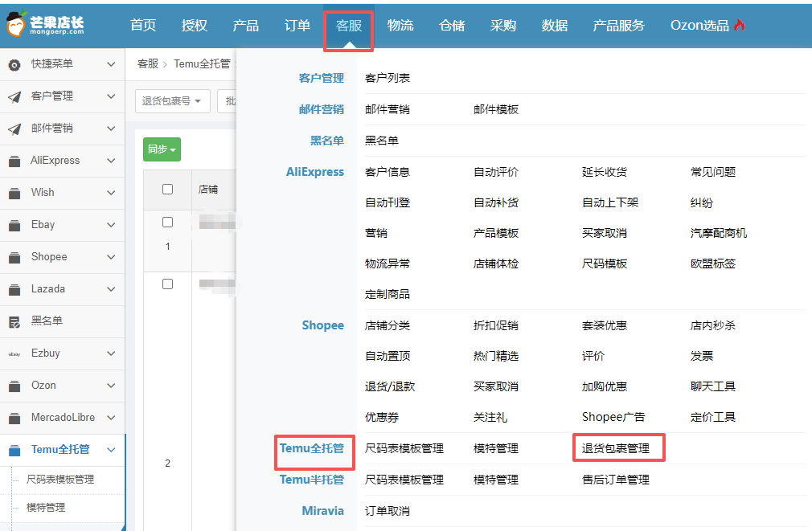Select 模特管理 in the left sidebar tree

pos(46,508)
